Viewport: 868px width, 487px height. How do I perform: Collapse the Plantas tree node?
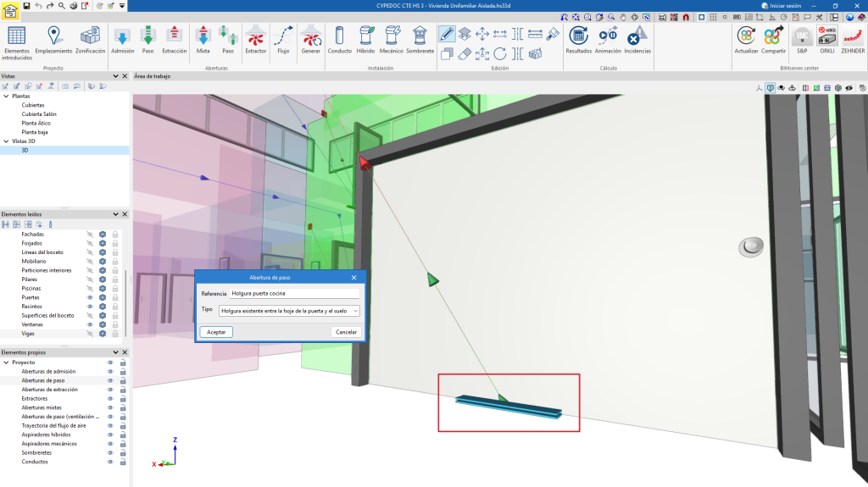pos(6,96)
